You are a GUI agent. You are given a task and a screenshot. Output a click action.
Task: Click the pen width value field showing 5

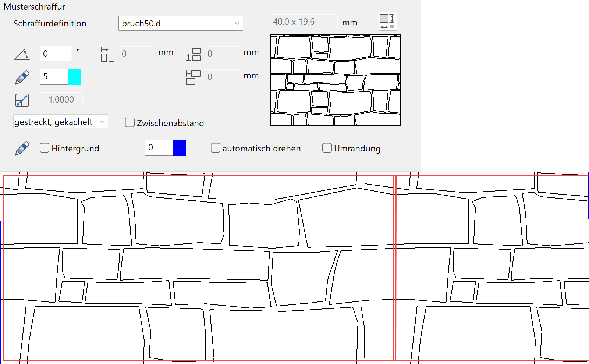[53, 76]
